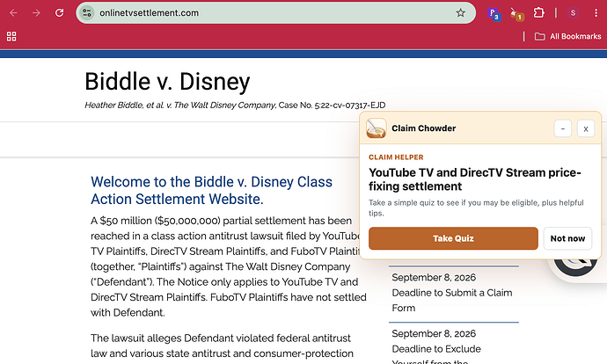607x364 pixels.
Task: Click the browser back arrow
Action: pyautogui.click(x=13, y=13)
